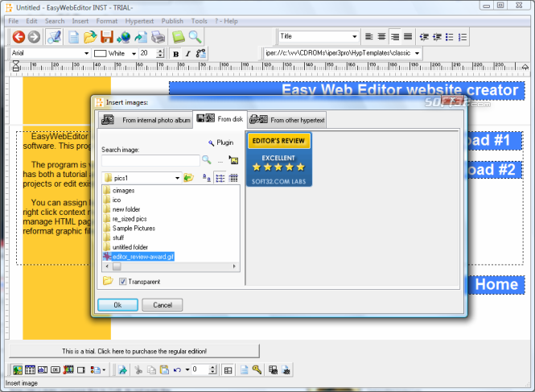Switch to From other hypertext tab
The height and width of the screenshot is (392, 535).
287,120
